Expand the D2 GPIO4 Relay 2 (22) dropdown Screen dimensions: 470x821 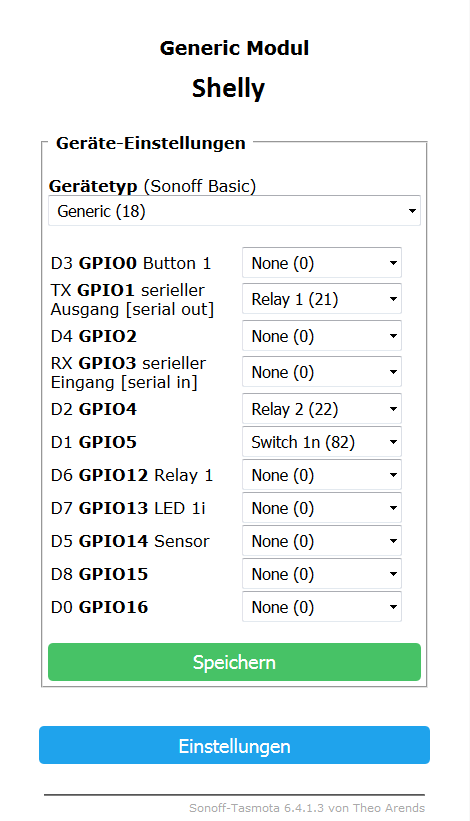pyautogui.click(x=322, y=408)
